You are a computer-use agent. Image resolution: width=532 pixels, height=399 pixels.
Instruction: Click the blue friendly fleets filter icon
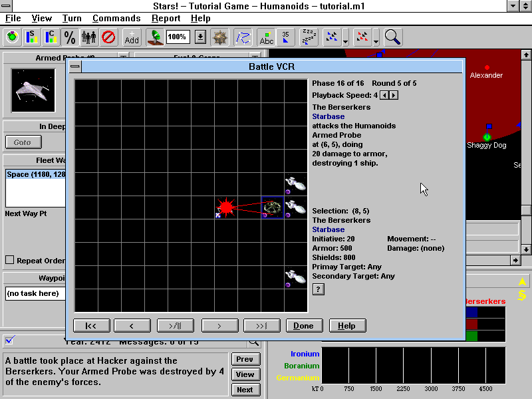click(x=332, y=37)
